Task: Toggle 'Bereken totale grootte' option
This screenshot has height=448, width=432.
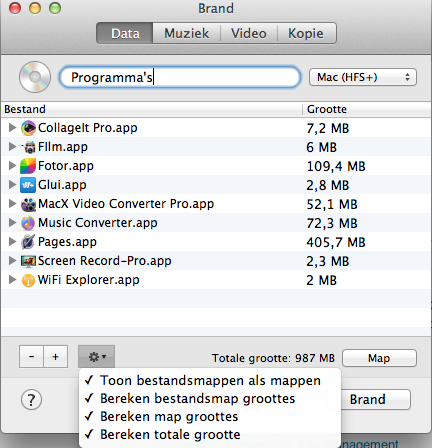Action: [x=210, y=434]
